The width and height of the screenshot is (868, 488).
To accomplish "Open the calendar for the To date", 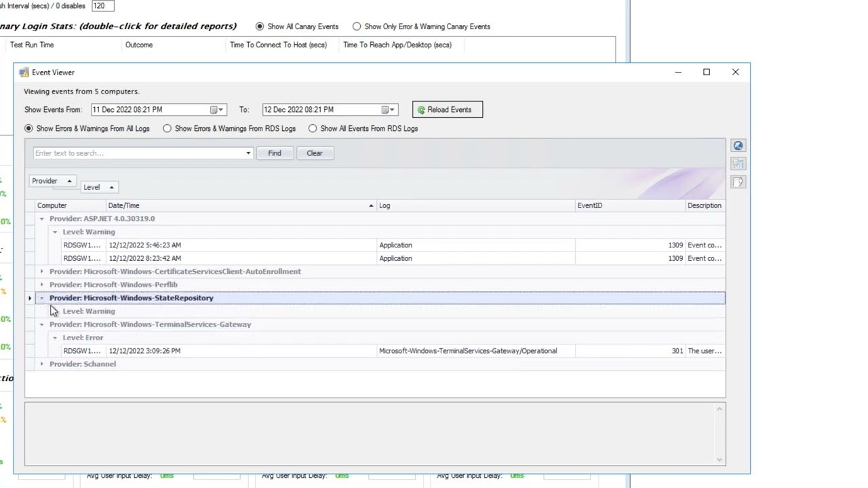I will (x=388, y=110).
